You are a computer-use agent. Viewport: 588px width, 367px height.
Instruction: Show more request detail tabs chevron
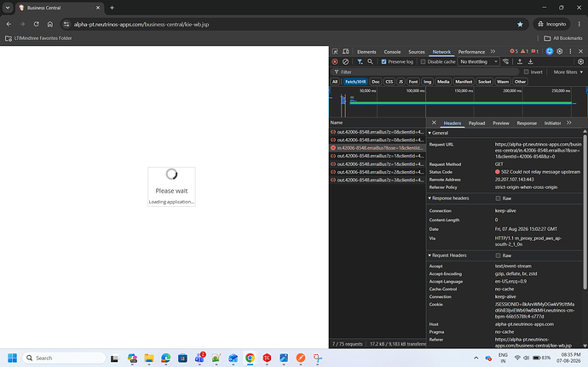click(x=569, y=123)
